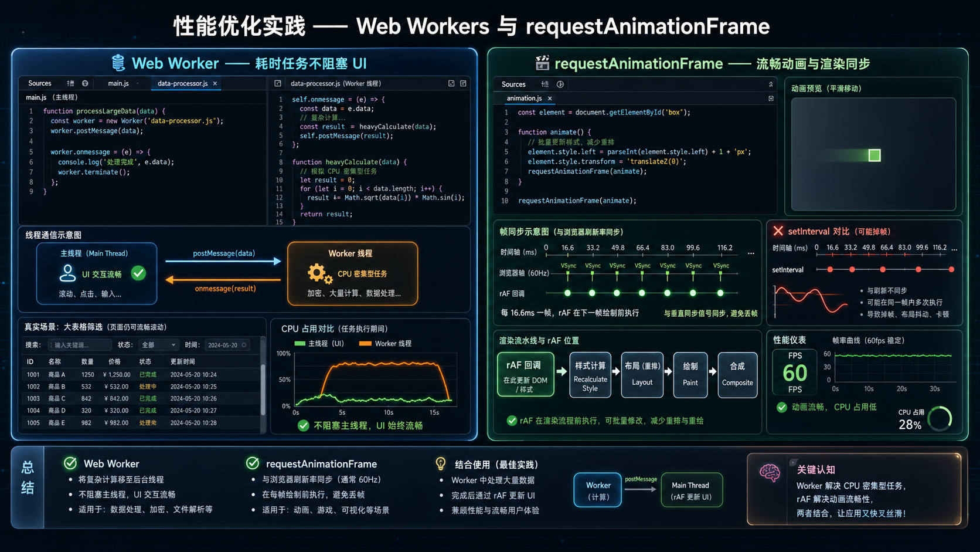The width and height of the screenshot is (980, 552).
Task: Click the 布局 Layout pipeline box
Action: point(642,375)
